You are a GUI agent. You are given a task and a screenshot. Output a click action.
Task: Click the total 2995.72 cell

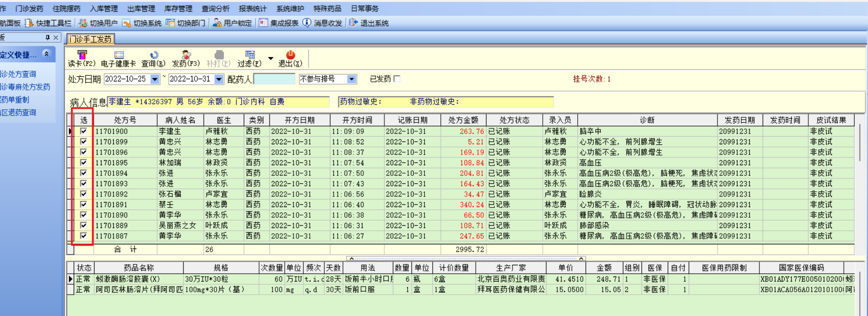463,249
